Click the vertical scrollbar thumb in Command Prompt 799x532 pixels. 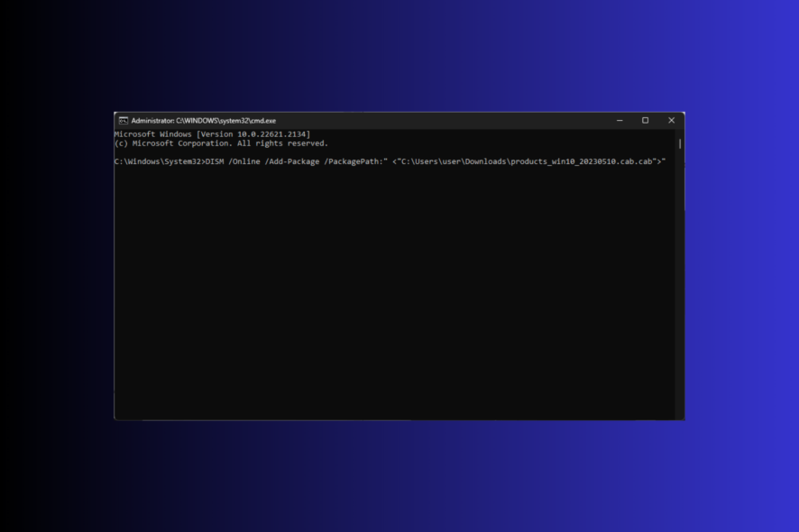(x=680, y=144)
